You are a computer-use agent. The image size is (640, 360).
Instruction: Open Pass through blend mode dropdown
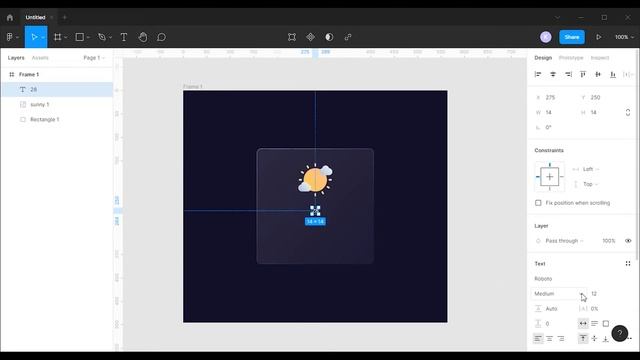(x=564, y=241)
